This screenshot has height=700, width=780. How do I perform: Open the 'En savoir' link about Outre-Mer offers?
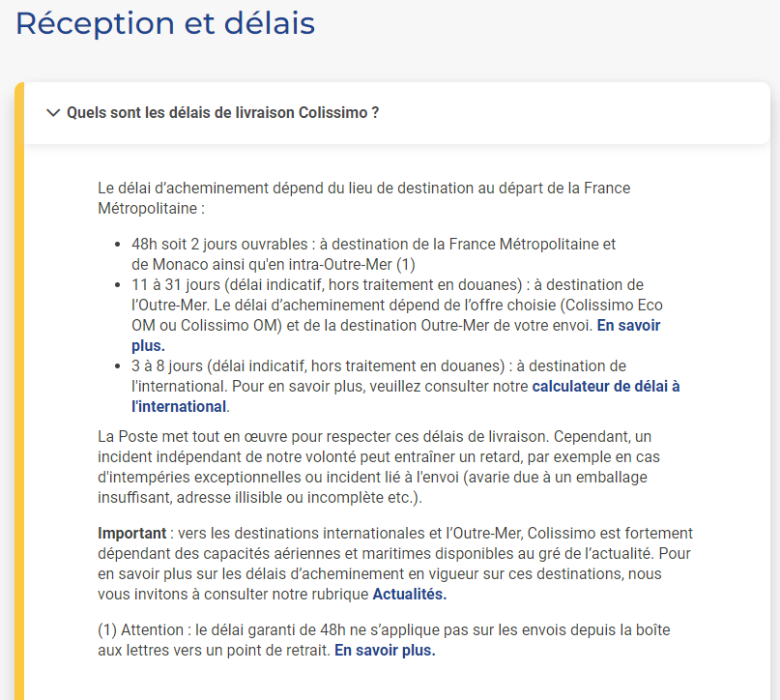click(629, 326)
